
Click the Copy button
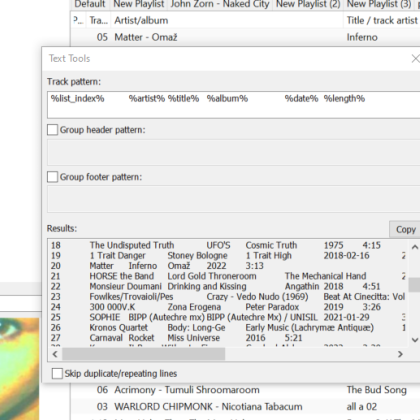click(x=405, y=229)
